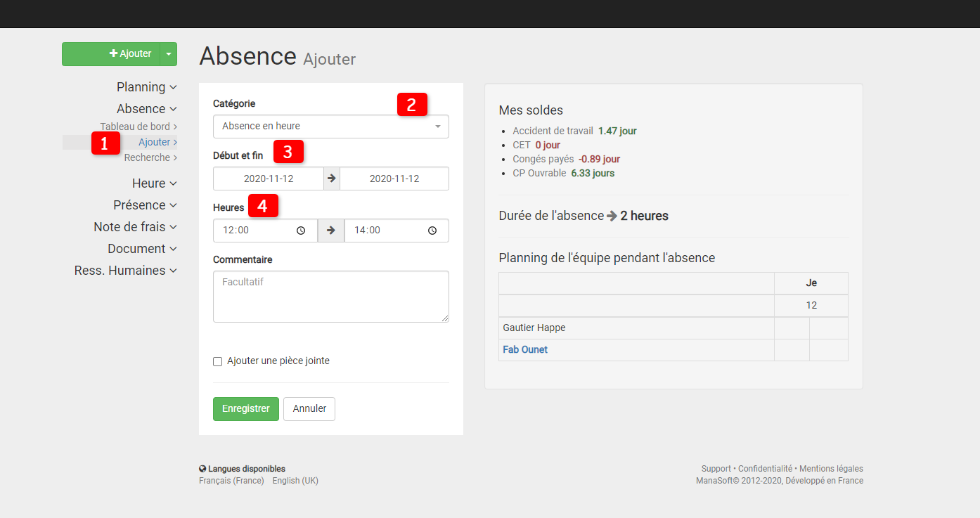Open clock picker in the 12:00 field
This screenshot has height=518, width=980.
pos(301,231)
